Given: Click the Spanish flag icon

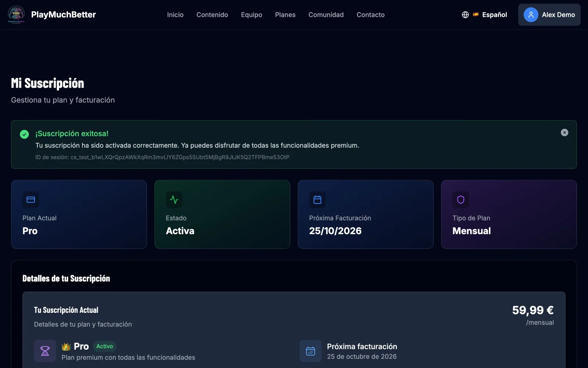Looking at the screenshot, I should pyautogui.click(x=476, y=15).
